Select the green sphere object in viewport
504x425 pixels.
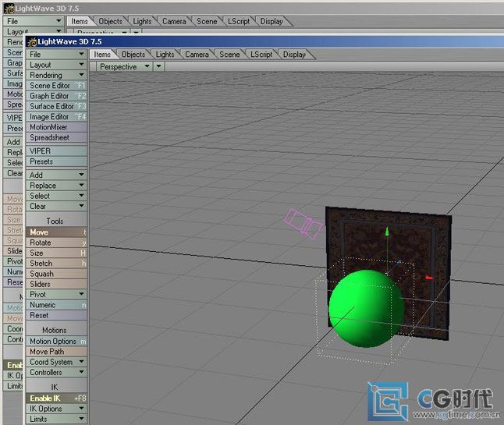[x=366, y=308]
